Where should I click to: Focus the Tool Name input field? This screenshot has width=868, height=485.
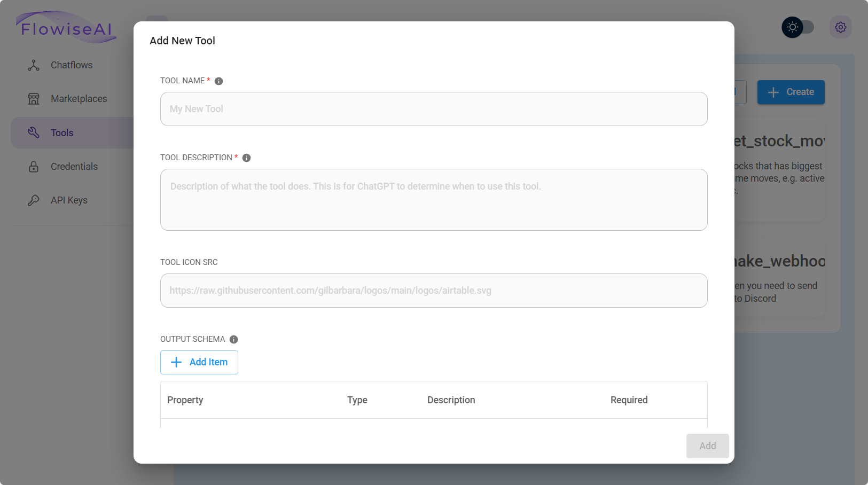tap(434, 109)
